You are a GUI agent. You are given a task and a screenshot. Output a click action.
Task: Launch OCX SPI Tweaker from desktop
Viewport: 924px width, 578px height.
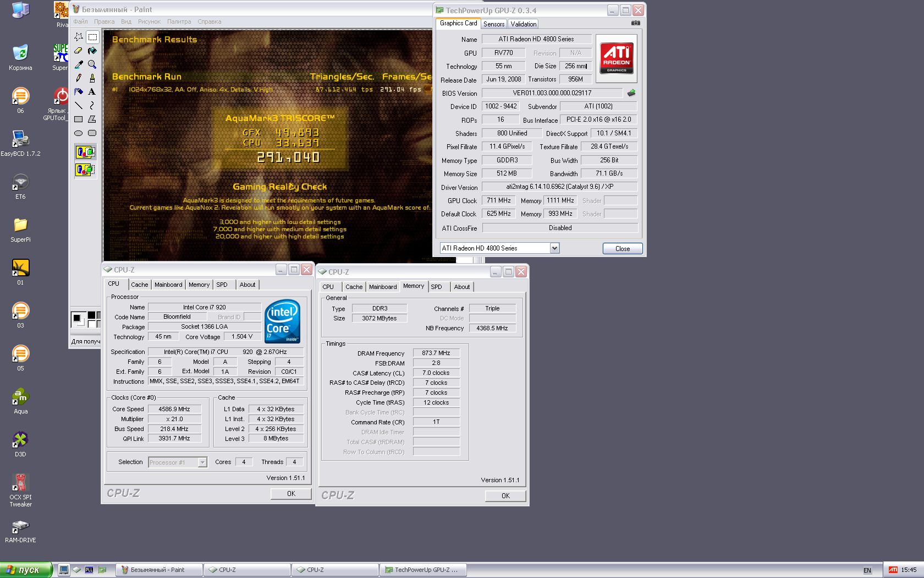point(20,490)
